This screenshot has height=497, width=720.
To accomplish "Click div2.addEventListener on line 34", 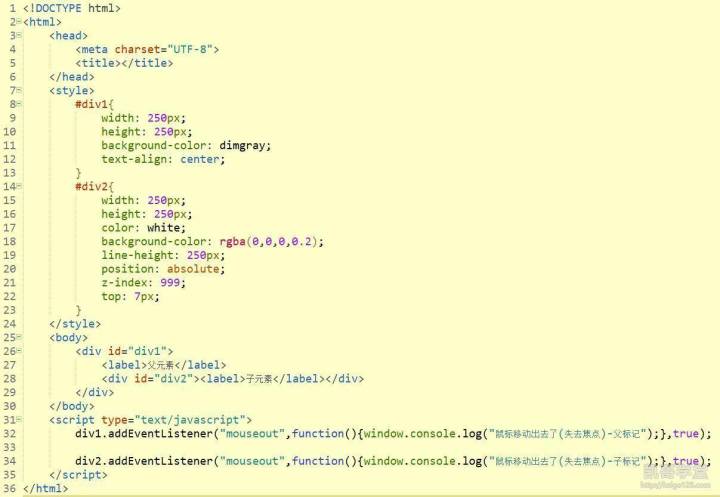I will point(143,461).
